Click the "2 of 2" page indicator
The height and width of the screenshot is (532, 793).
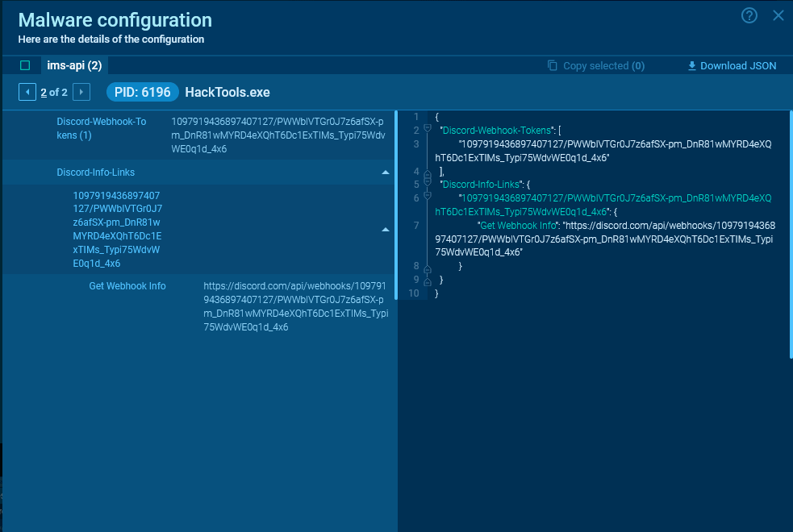pyautogui.click(x=54, y=92)
